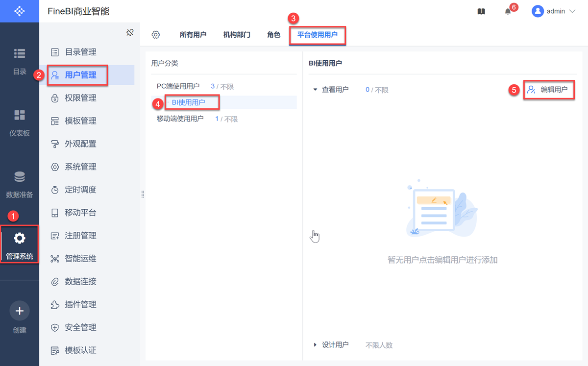Click the 创建 plus button
Viewport: 588px width, 366px height.
coord(20,311)
